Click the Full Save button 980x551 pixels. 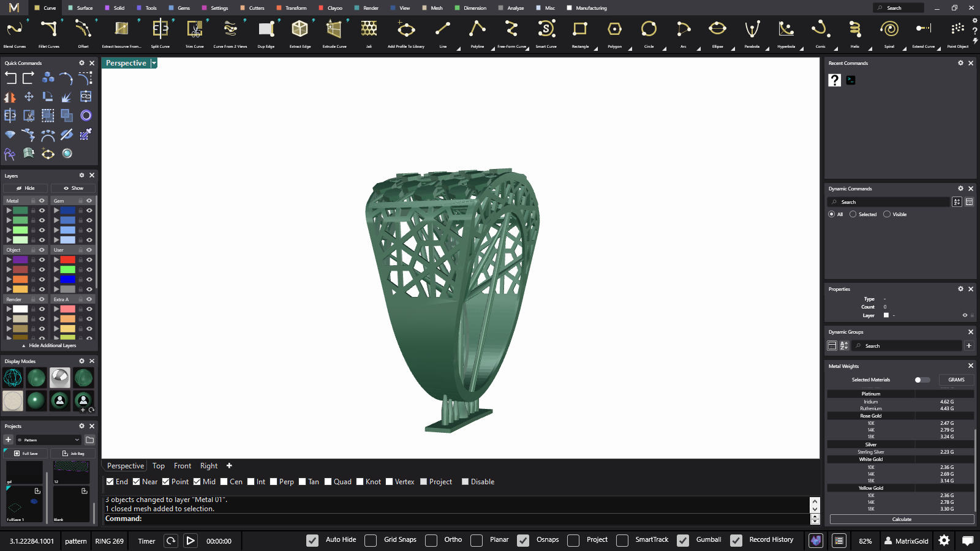[26, 454]
